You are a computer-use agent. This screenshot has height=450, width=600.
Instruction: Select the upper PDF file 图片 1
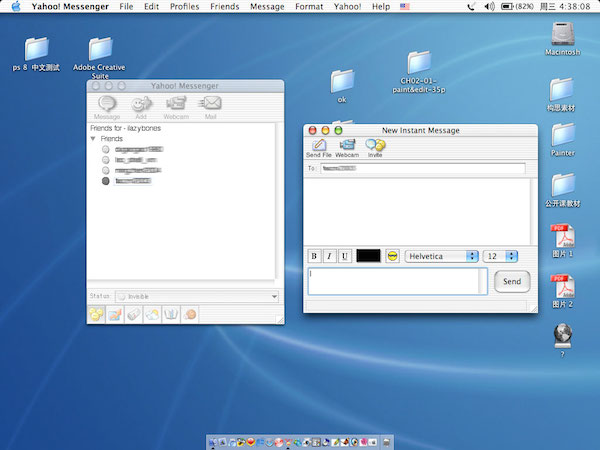562,235
